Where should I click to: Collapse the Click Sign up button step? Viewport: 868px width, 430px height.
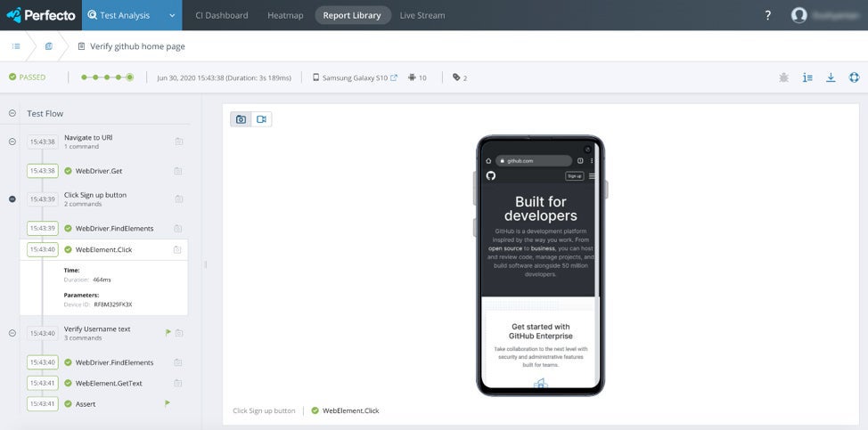(x=12, y=199)
